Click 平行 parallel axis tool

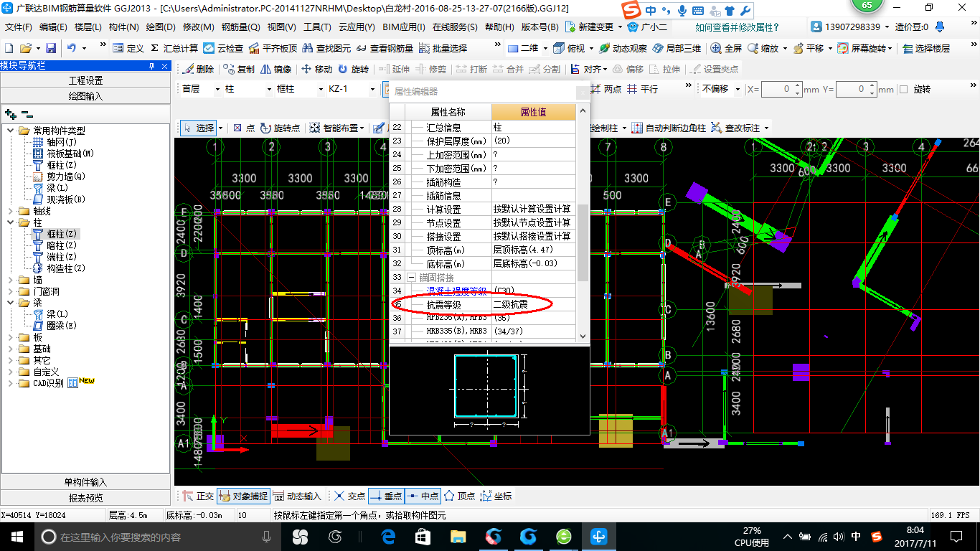click(x=642, y=89)
